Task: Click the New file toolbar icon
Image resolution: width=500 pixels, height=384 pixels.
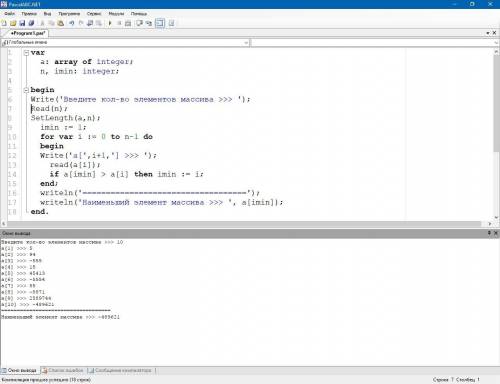Action: point(4,23)
